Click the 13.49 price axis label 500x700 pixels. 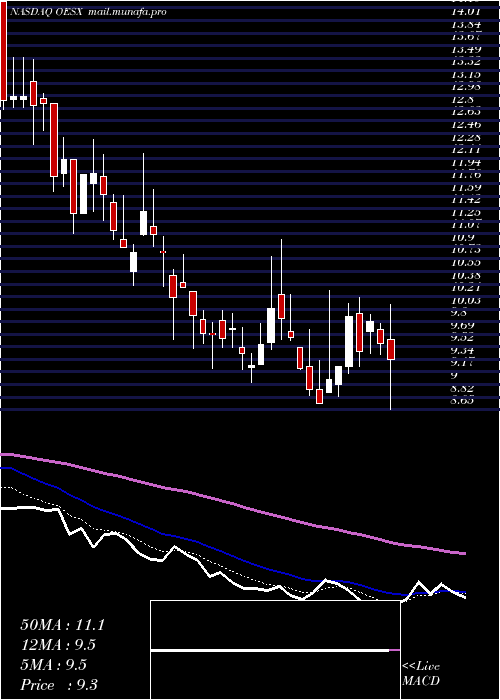tap(467, 50)
